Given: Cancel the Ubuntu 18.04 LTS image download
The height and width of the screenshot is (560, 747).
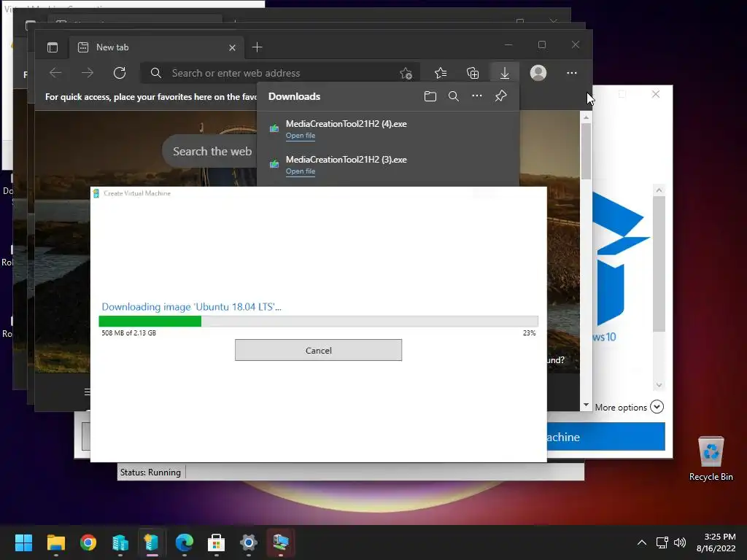Looking at the screenshot, I should click(x=318, y=350).
